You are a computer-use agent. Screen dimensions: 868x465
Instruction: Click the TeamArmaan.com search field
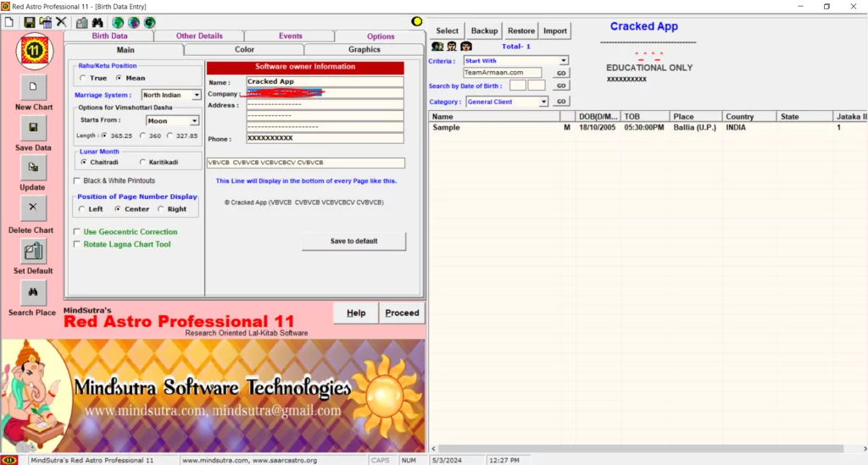(x=502, y=73)
